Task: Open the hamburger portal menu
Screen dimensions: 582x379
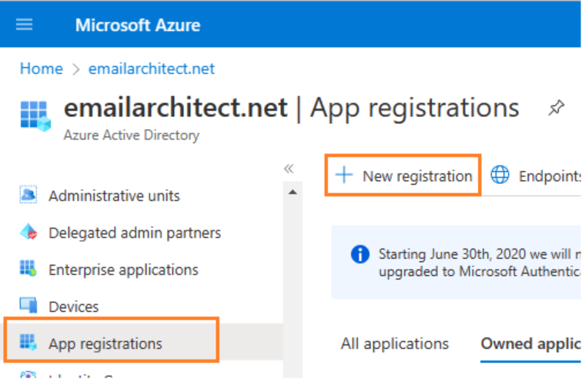Action: (x=24, y=25)
